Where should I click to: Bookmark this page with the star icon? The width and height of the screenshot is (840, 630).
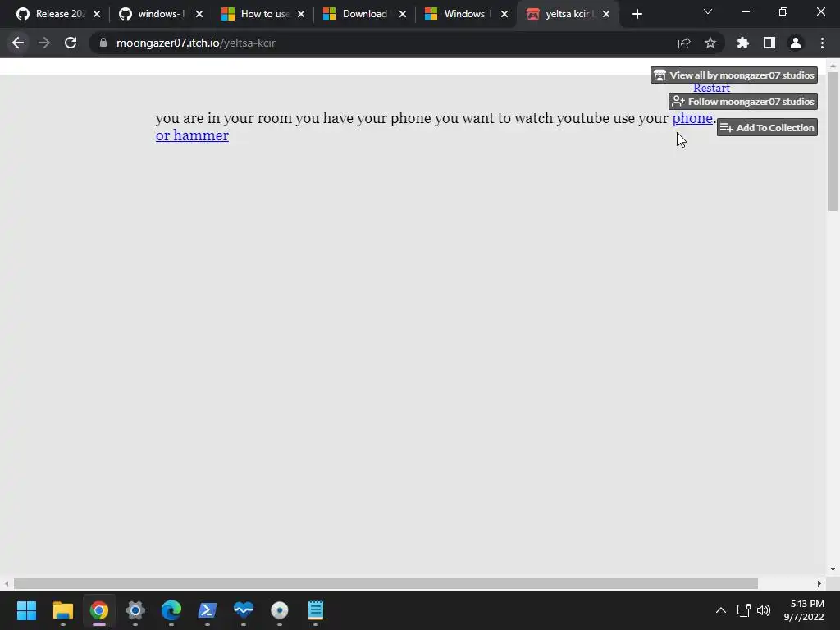710,43
